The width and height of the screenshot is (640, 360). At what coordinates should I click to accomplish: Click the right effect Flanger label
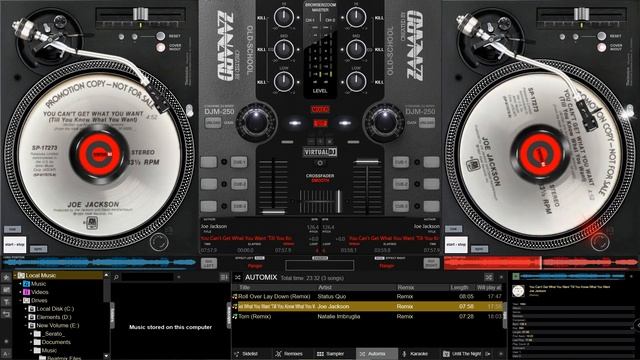point(387,266)
